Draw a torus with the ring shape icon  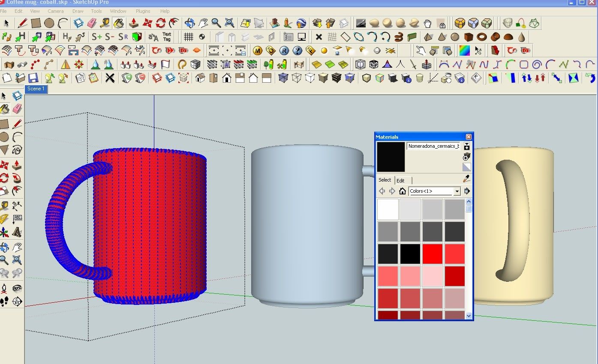coord(481,37)
